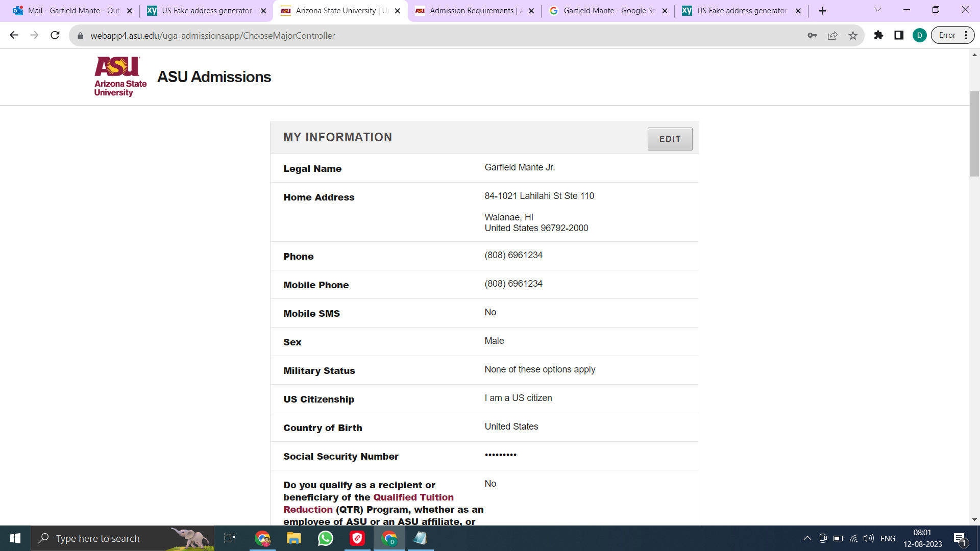
Task: Click the password key icon in address bar
Action: (812, 35)
